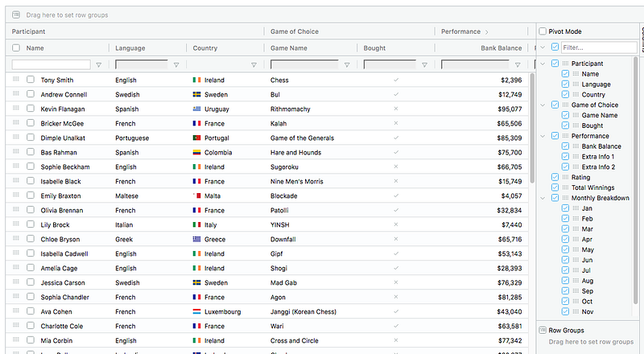The width and height of the screenshot is (644, 354).
Task: Expand the Performance column group chevron in header
Action: (486, 32)
